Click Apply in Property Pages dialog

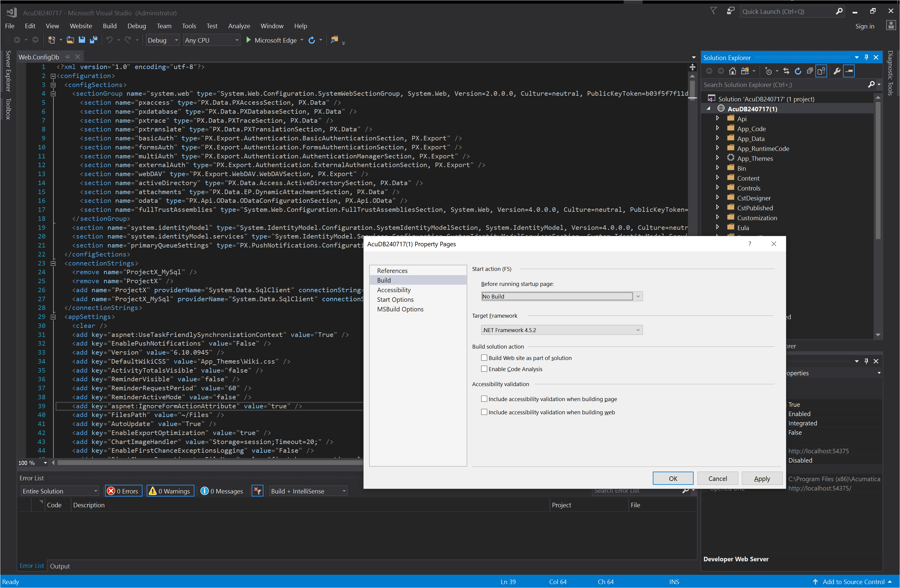click(x=762, y=478)
